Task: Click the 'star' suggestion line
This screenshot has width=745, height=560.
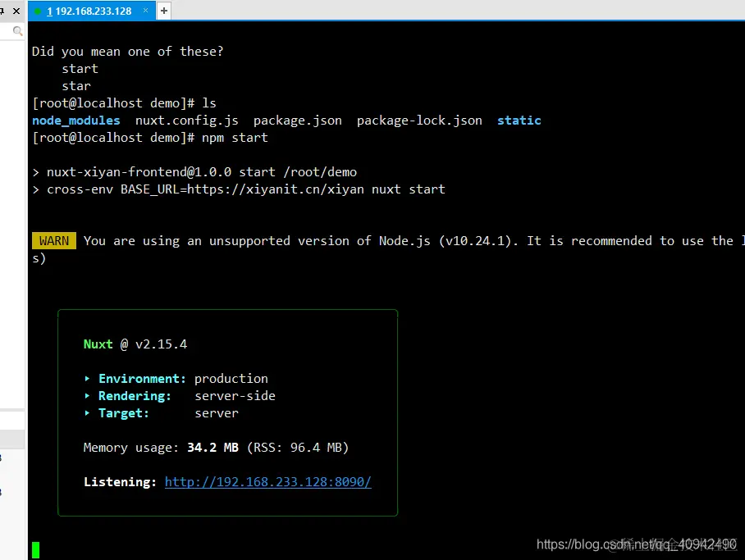Action: point(76,86)
